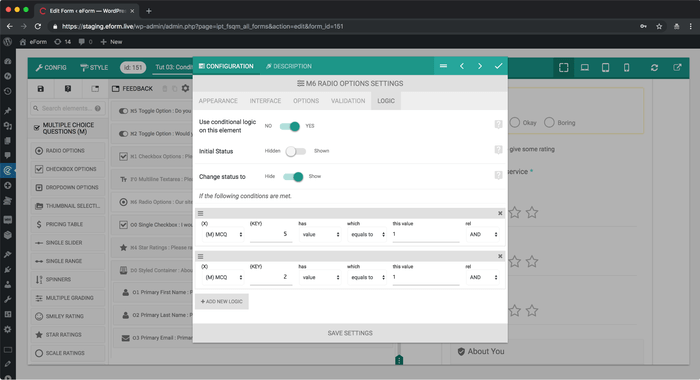
Task: Toggle Change status to Hide/Show switch
Action: [x=293, y=177]
